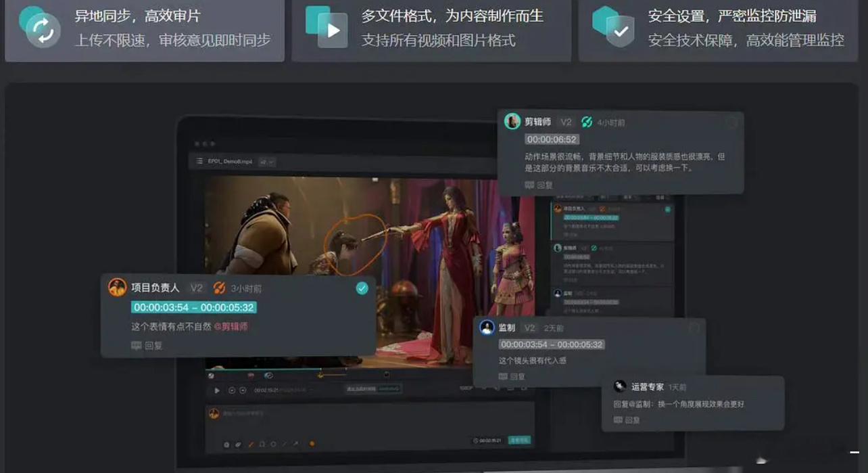Toggle the timecode clock in the comment input bar
Screen dimensions: 868x473
point(477,441)
